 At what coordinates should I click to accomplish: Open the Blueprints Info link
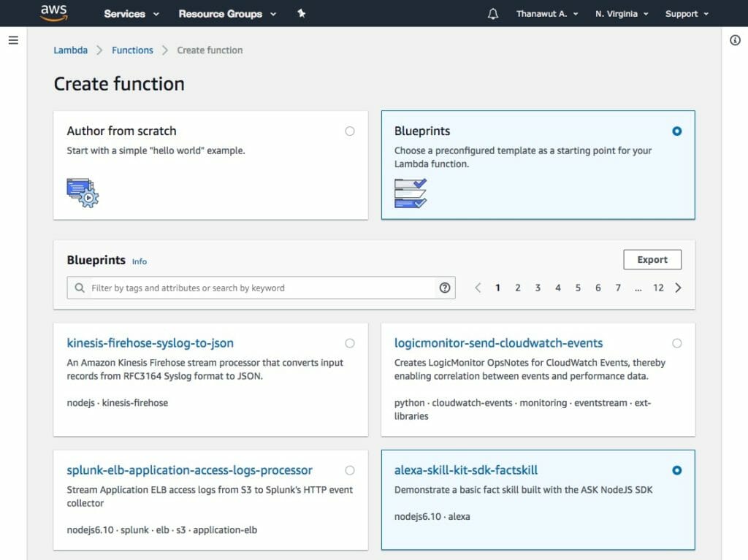140,261
